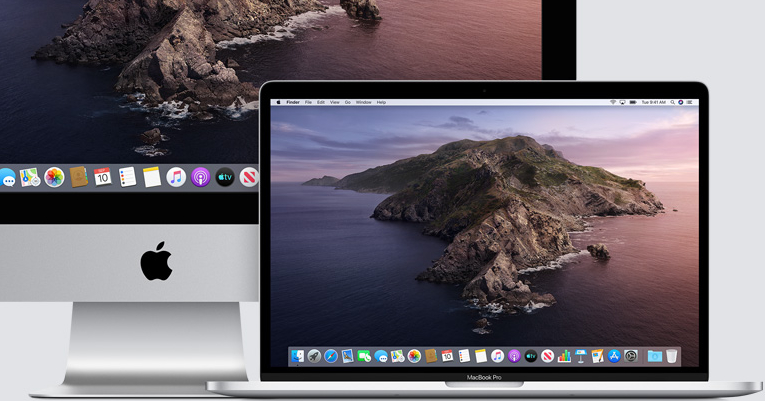Open Mail stamp icon in MacBook dock
The width and height of the screenshot is (765, 401).
[348, 356]
